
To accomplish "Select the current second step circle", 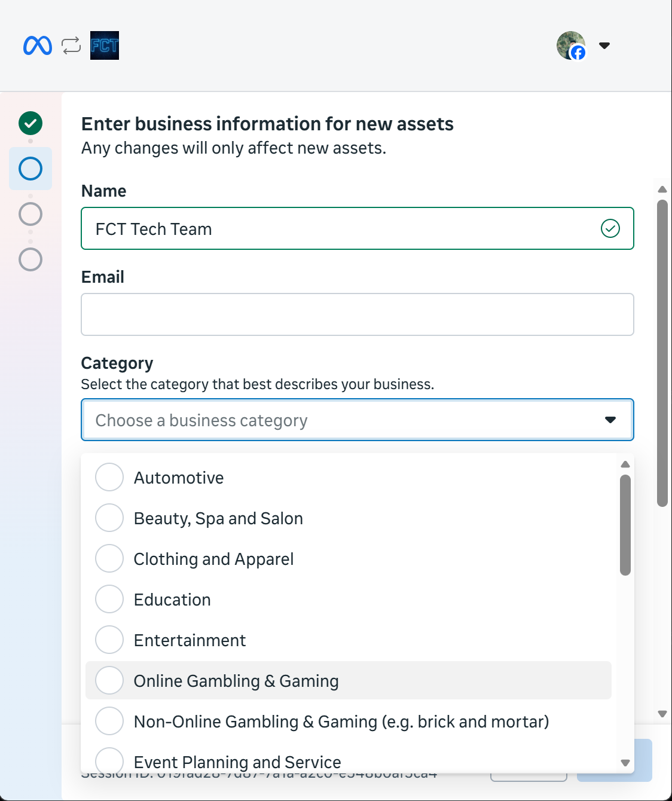I will click(x=30, y=169).
